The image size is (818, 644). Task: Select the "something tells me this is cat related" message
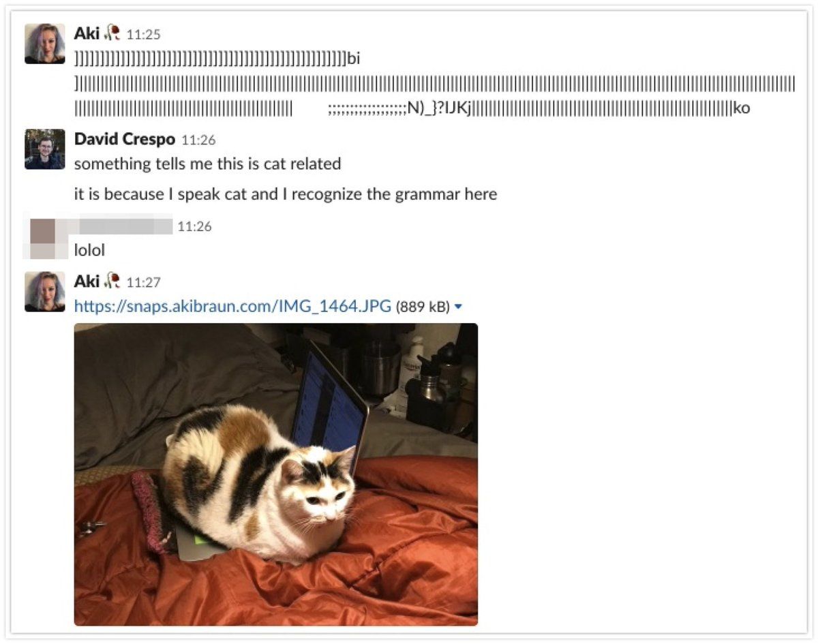point(207,164)
